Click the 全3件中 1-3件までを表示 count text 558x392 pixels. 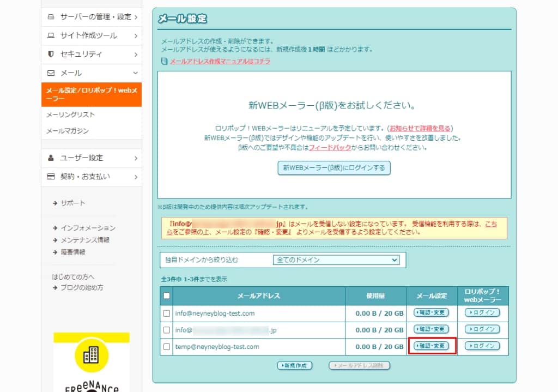coord(194,279)
